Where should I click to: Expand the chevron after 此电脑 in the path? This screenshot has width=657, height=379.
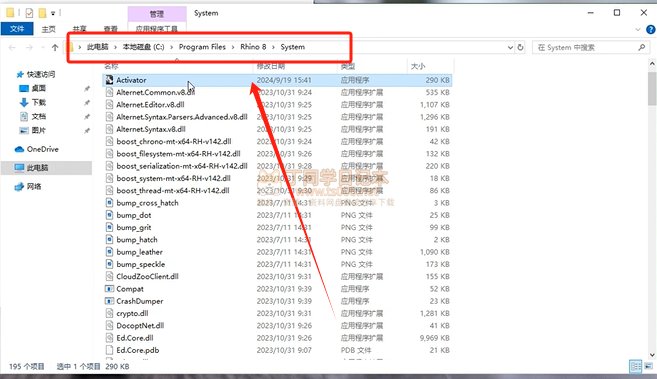pyautogui.click(x=115, y=47)
